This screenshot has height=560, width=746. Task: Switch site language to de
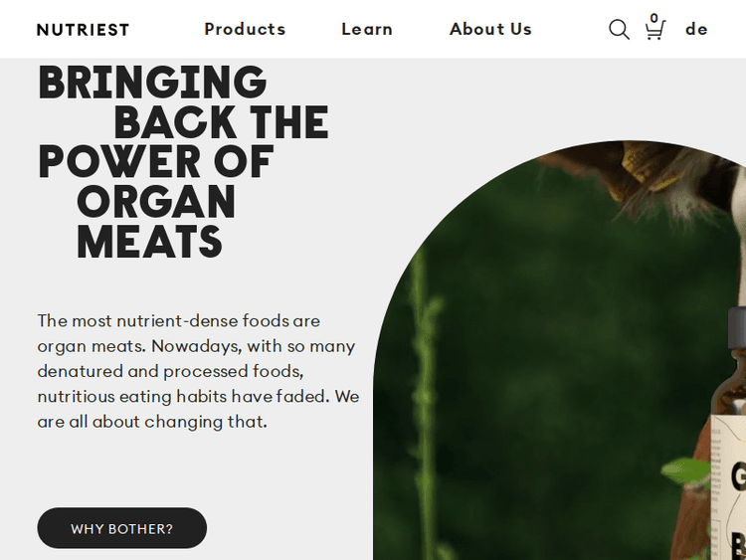[x=696, y=29]
